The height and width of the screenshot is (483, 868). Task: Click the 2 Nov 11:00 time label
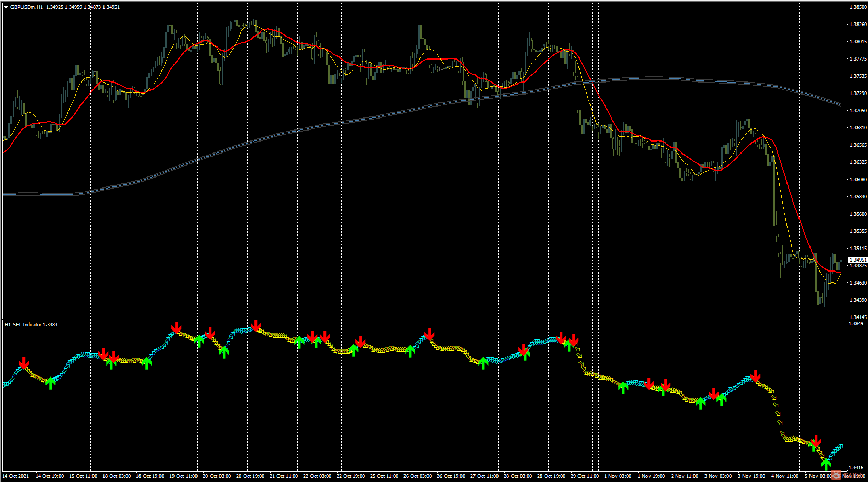point(685,476)
